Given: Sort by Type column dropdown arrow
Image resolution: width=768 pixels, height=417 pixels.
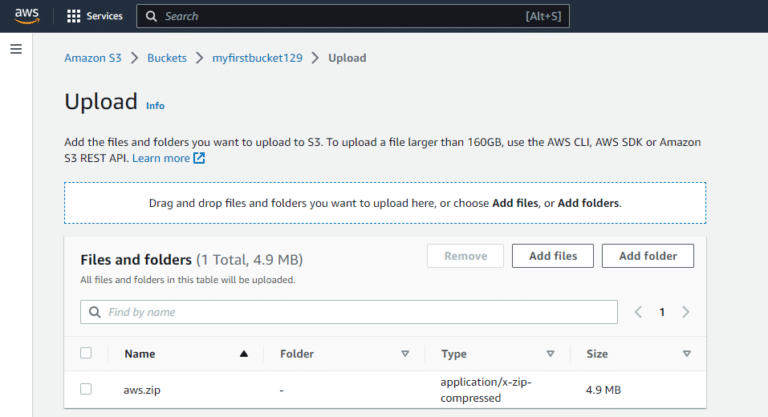Looking at the screenshot, I should click(x=550, y=353).
